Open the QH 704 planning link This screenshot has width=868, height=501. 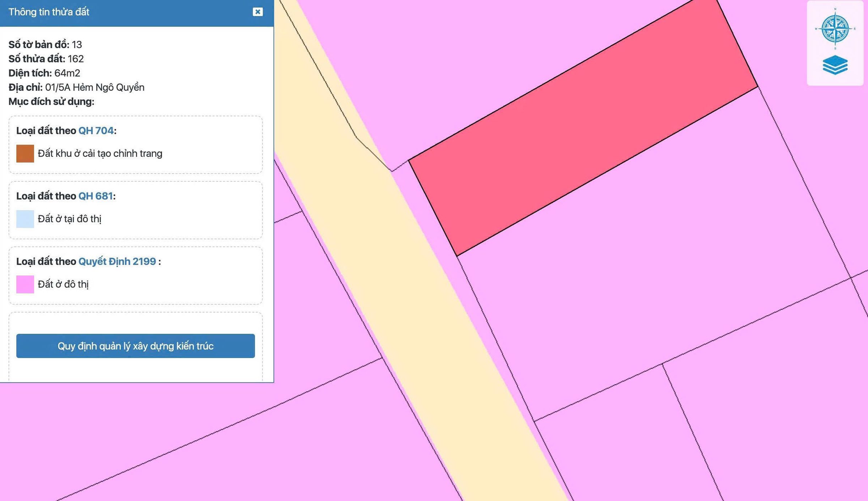pyautogui.click(x=96, y=130)
